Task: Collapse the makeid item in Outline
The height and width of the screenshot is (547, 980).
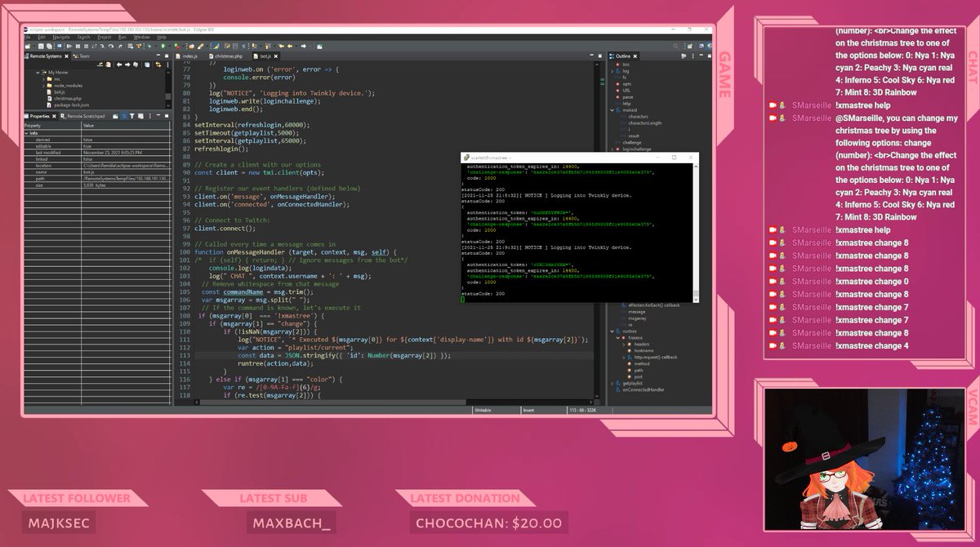Action: point(612,110)
